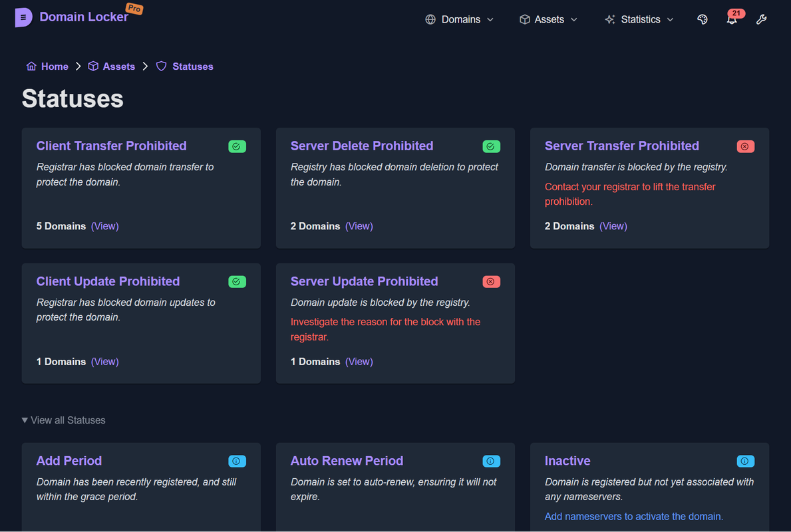
Task: Open Add Period status title
Action: pos(69,461)
